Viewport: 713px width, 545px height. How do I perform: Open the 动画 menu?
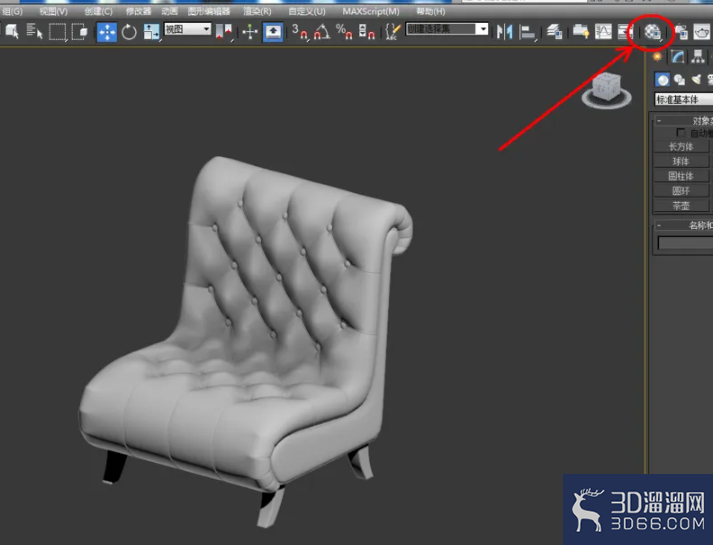tap(169, 11)
